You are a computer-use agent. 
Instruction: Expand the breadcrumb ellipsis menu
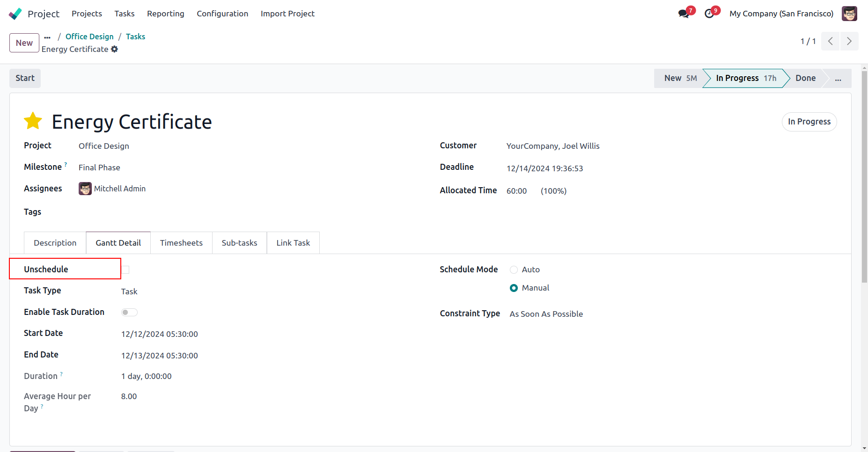47,37
